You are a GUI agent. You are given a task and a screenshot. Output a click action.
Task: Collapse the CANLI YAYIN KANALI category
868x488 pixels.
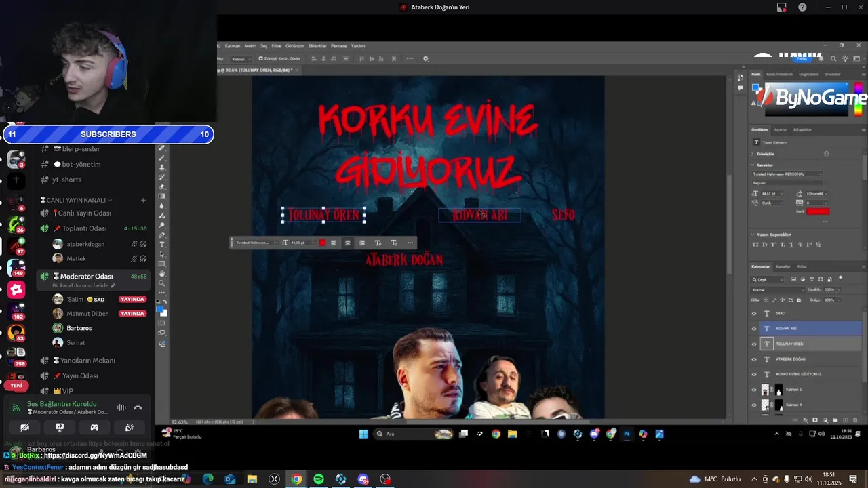point(77,200)
